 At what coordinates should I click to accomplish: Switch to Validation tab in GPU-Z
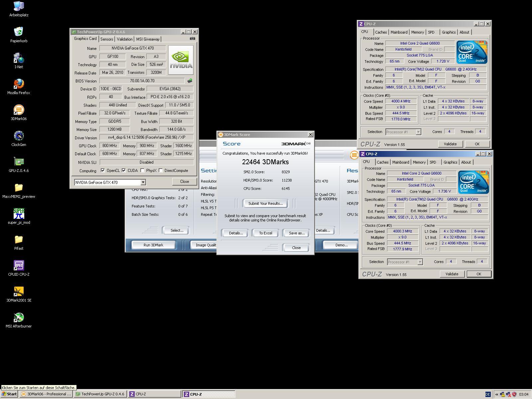point(125,39)
